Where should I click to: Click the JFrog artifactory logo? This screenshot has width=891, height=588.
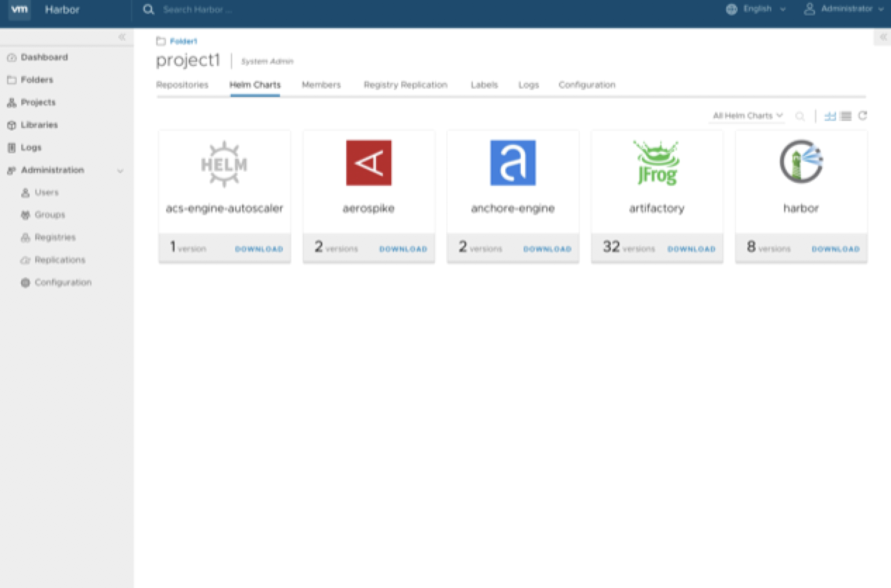click(657, 163)
